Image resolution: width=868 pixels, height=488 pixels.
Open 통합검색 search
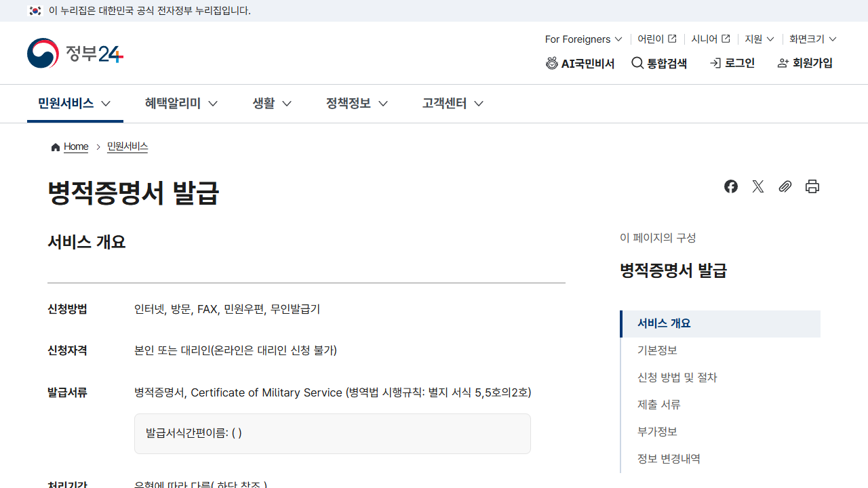pos(659,64)
